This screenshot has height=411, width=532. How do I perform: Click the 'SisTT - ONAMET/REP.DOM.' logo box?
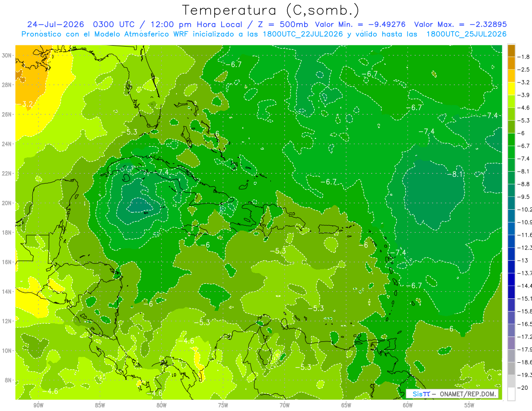(x=453, y=394)
